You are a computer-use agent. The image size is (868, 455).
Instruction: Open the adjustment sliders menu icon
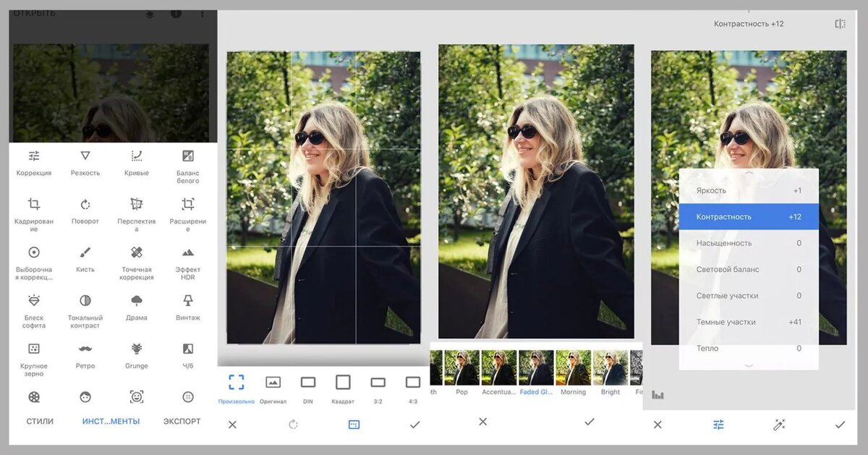tap(718, 425)
